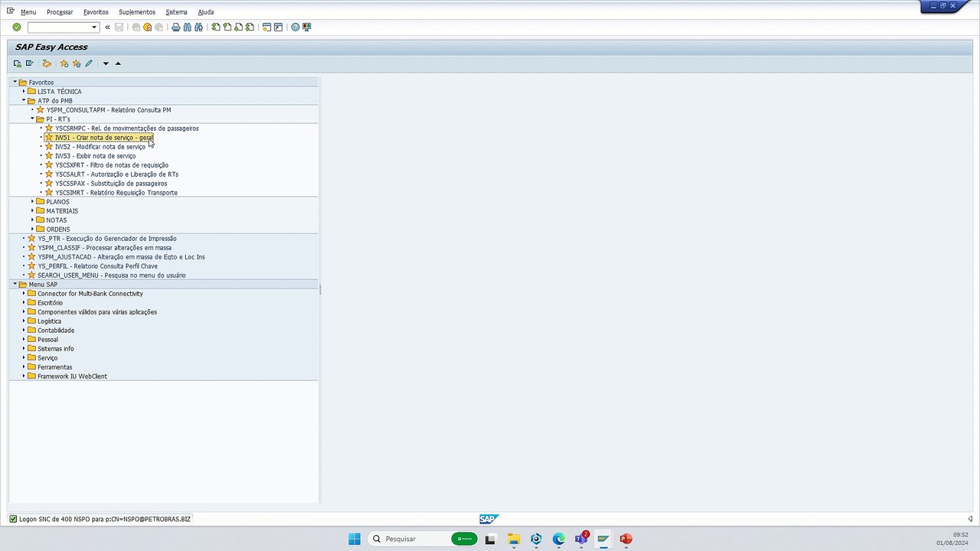Click the Back arrow icon in toolbar

click(x=136, y=28)
